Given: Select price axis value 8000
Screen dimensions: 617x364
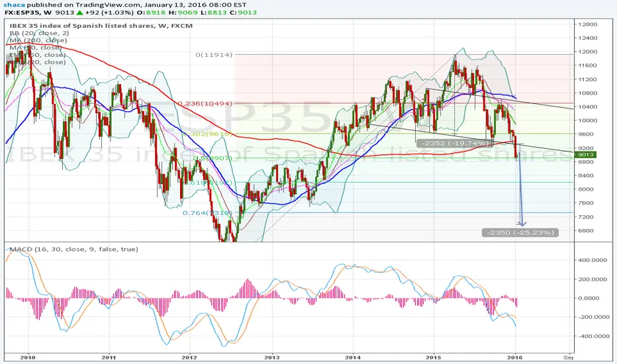Looking at the screenshot, I should pyautogui.click(x=586, y=189).
